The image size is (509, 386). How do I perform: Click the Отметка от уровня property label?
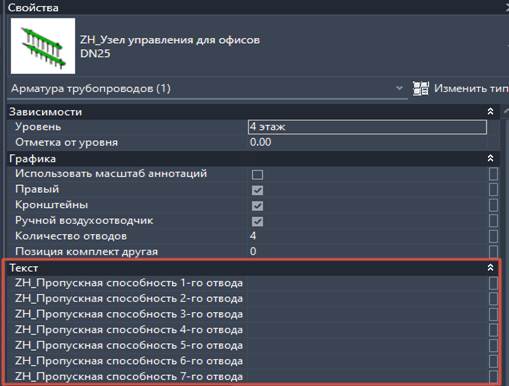(x=66, y=142)
